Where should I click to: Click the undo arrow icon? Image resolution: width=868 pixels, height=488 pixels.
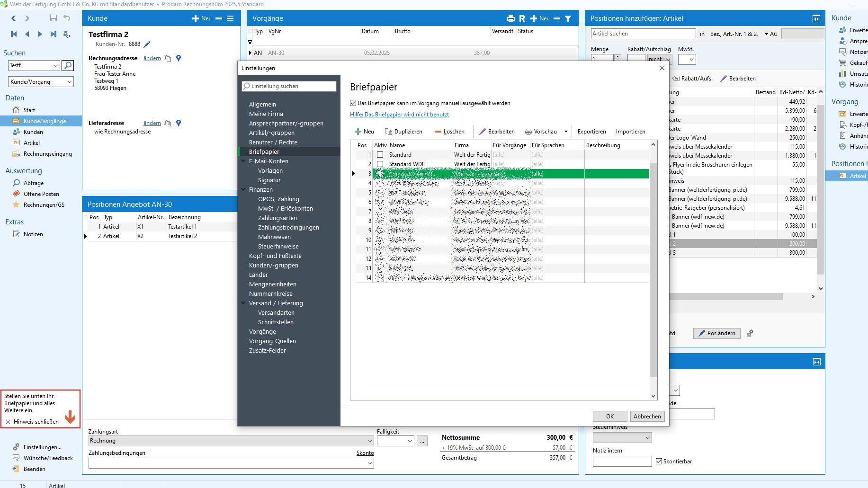coord(67,18)
